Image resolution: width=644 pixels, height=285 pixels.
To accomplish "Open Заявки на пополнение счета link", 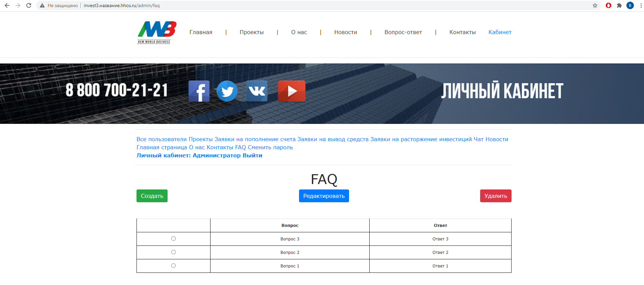I will [255, 139].
